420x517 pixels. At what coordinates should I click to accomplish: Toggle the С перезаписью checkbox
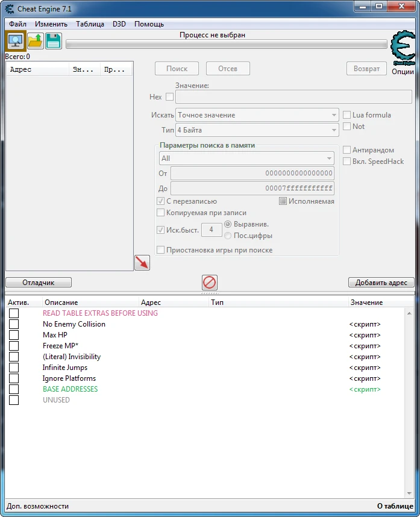tap(160, 201)
